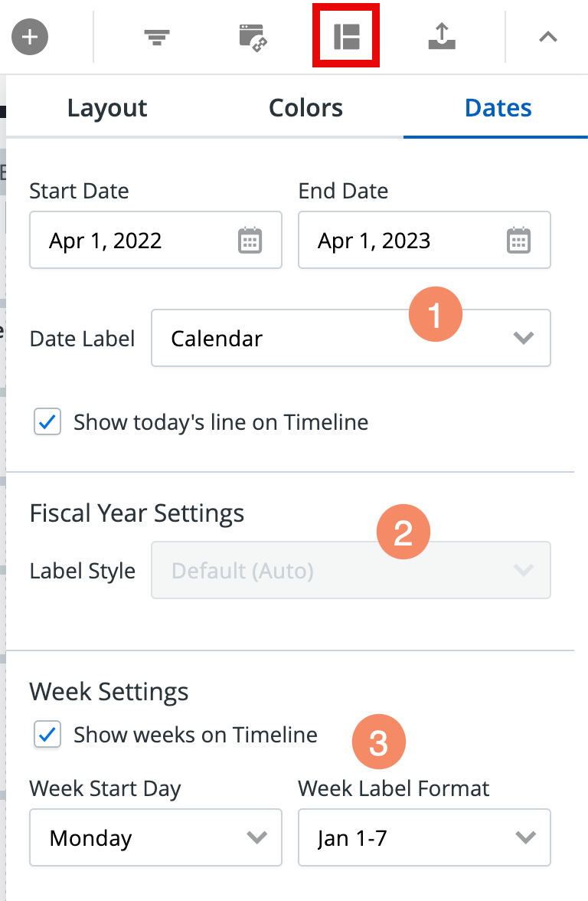Open the filter toolbar icon

pyautogui.click(x=157, y=35)
